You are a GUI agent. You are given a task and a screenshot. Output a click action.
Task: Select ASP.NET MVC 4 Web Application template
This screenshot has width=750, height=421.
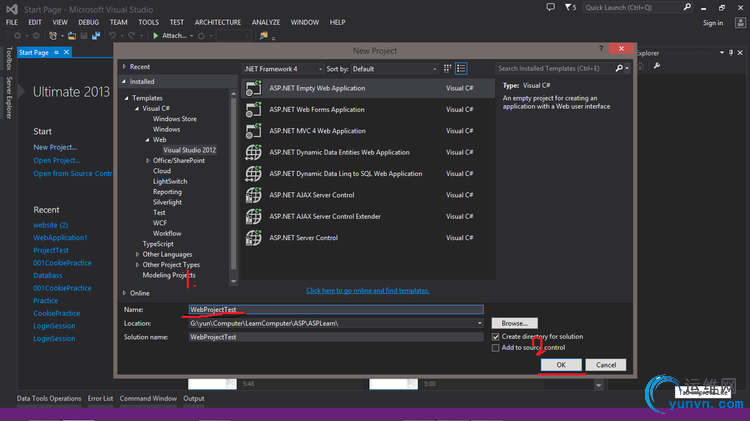point(368,131)
